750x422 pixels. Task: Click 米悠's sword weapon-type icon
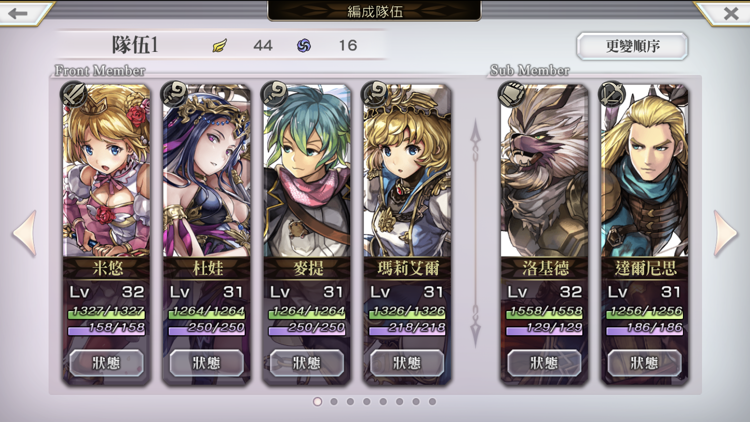pos(74,93)
